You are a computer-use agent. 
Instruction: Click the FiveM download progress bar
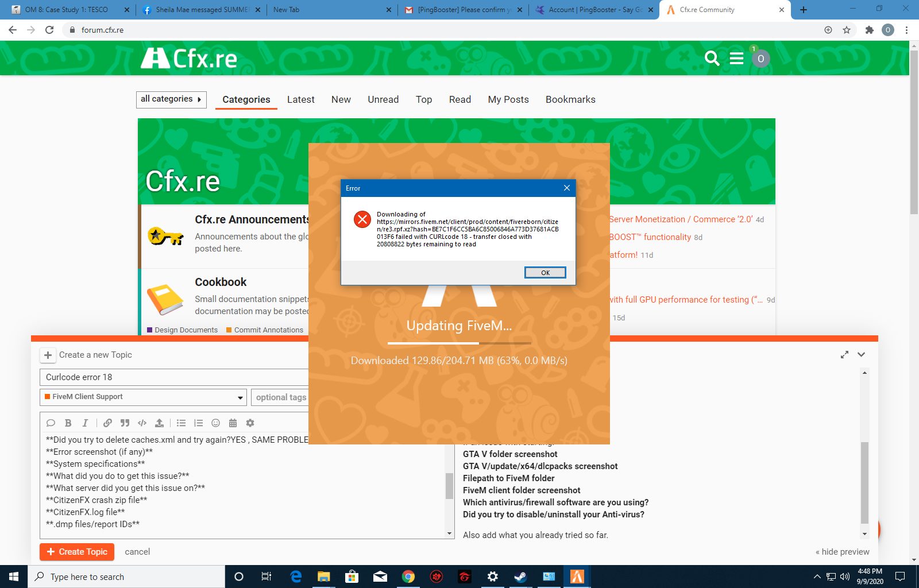click(x=458, y=343)
